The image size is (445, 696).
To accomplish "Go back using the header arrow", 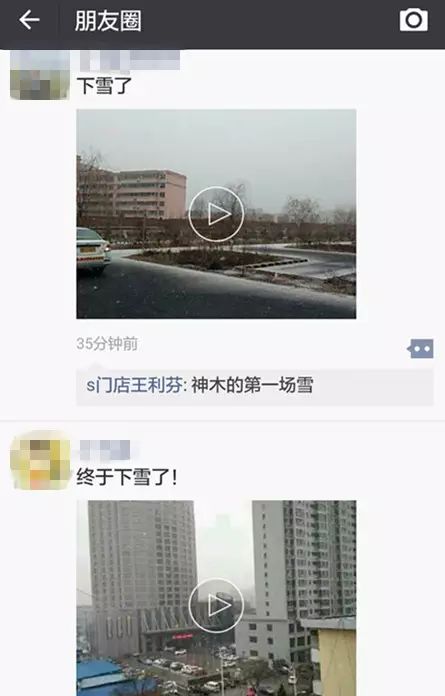I will point(29,20).
